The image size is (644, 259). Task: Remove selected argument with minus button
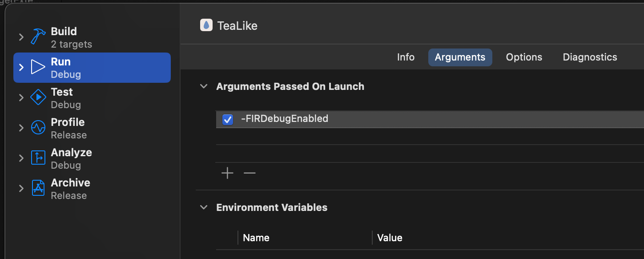point(250,173)
